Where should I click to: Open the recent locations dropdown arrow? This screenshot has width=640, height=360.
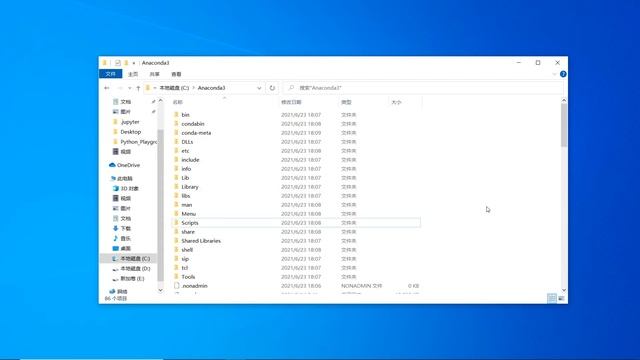point(129,88)
